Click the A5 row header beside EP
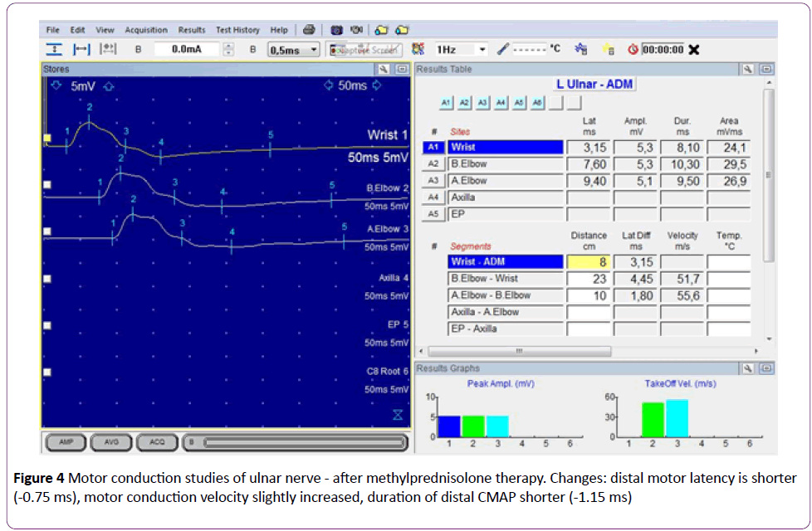The height and width of the screenshot is (531, 812). (x=433, y=214)
